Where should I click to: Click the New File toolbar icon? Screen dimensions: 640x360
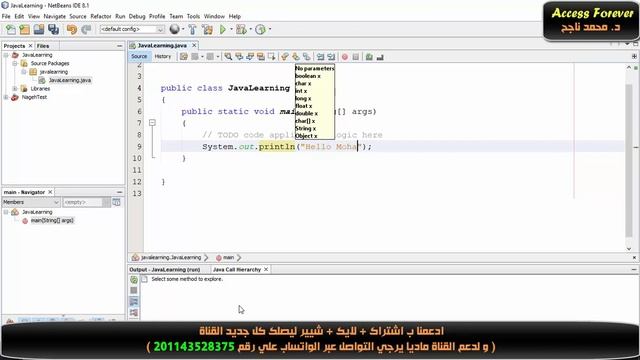pyautogui.click(x=11, y=29)
